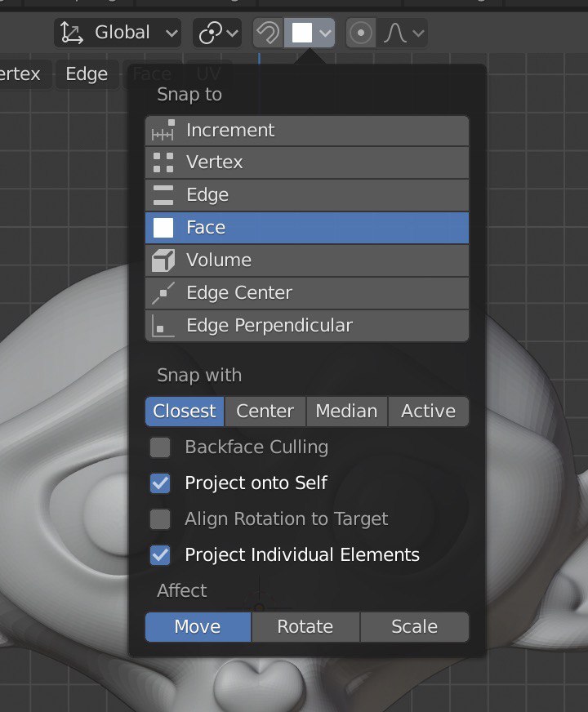
Task: Select Vertex snap option
Action: click(307, 162)
